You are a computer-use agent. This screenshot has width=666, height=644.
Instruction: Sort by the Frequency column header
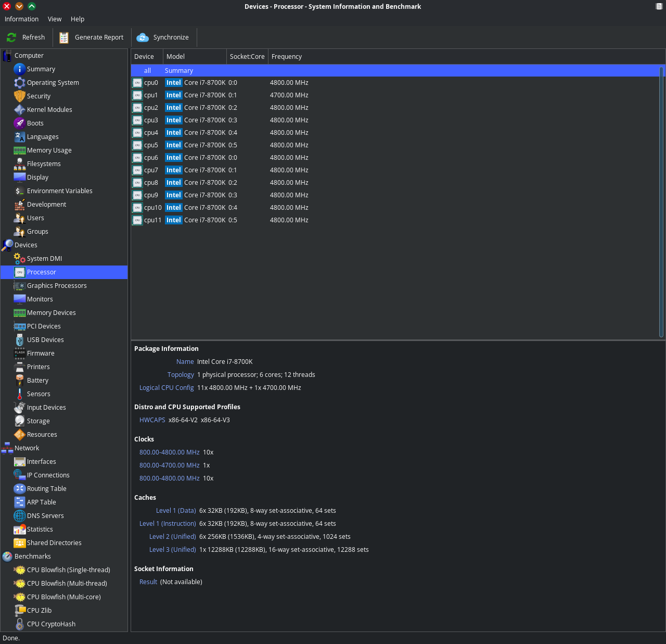coord(287,57)
